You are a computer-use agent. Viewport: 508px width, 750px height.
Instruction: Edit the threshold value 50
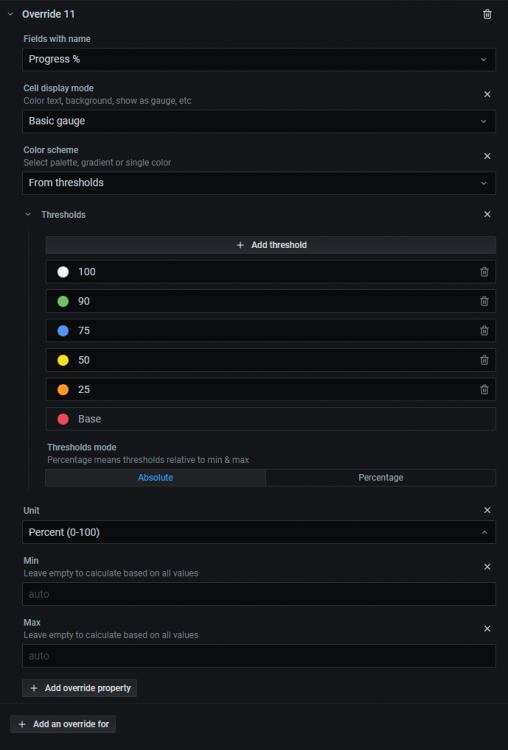(x=273, y=360)
